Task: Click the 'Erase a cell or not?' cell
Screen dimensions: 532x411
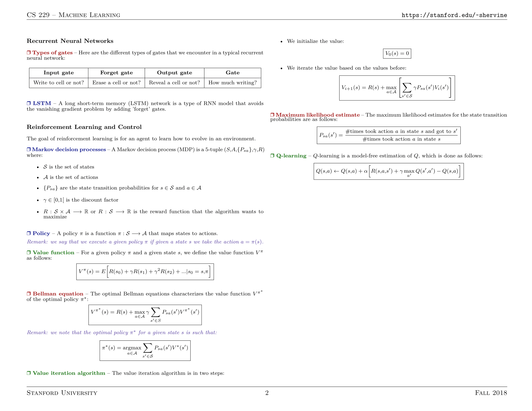Action: click(117, 83)
